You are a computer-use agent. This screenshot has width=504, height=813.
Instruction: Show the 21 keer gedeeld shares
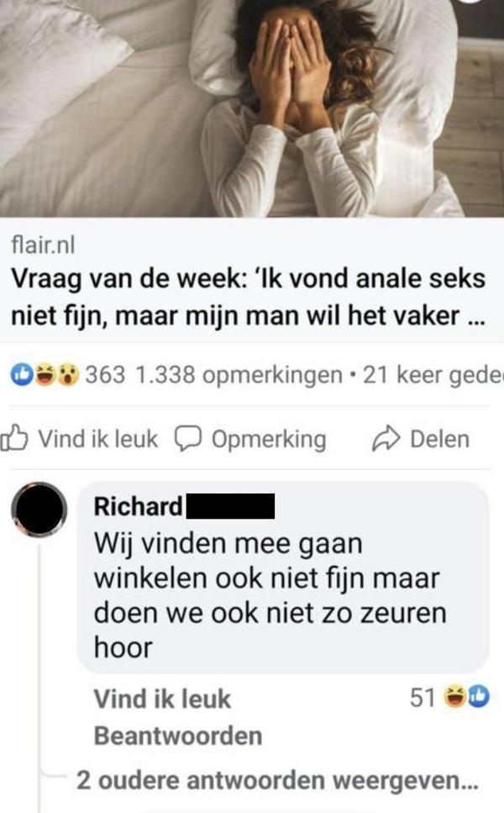433,375
